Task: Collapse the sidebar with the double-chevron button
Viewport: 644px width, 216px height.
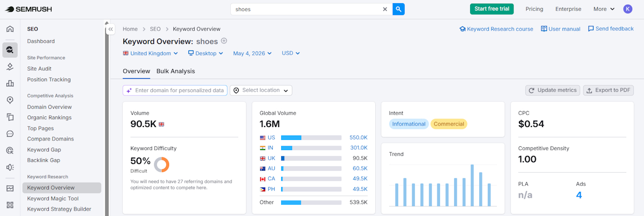Action: click(110, 29)
